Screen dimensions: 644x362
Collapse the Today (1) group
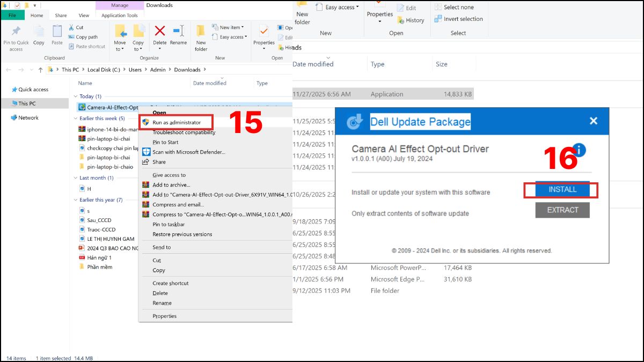[x=75, y=97]
